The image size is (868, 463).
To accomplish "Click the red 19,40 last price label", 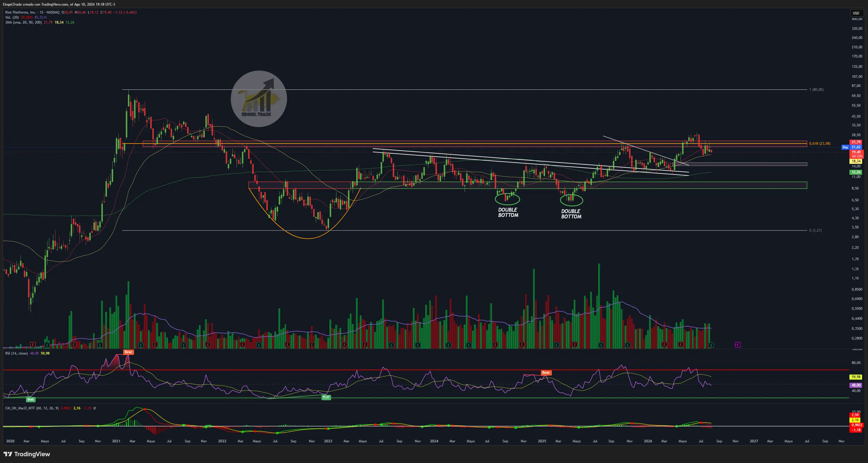I will (856, 152).
